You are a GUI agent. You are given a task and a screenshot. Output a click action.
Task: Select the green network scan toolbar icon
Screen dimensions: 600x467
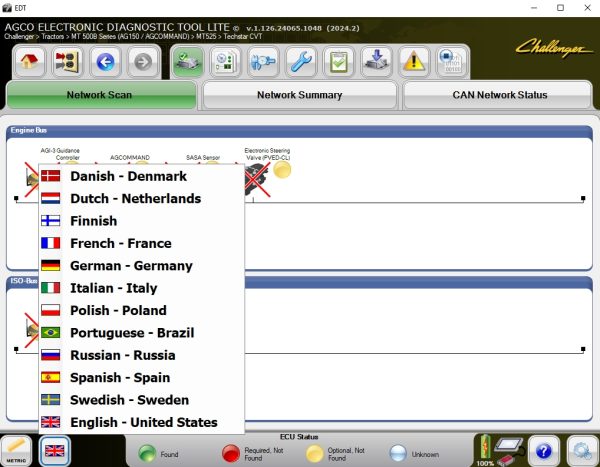click(x=188, y=62)
